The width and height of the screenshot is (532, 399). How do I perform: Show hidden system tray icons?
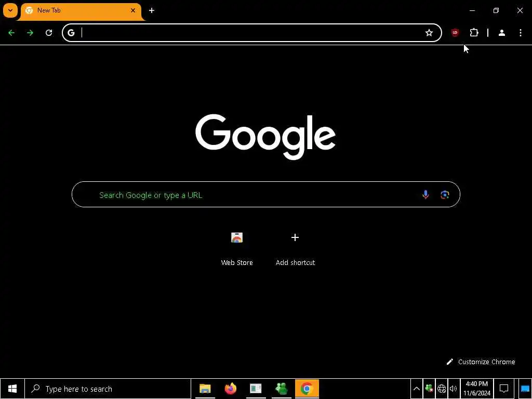(417, 389)
